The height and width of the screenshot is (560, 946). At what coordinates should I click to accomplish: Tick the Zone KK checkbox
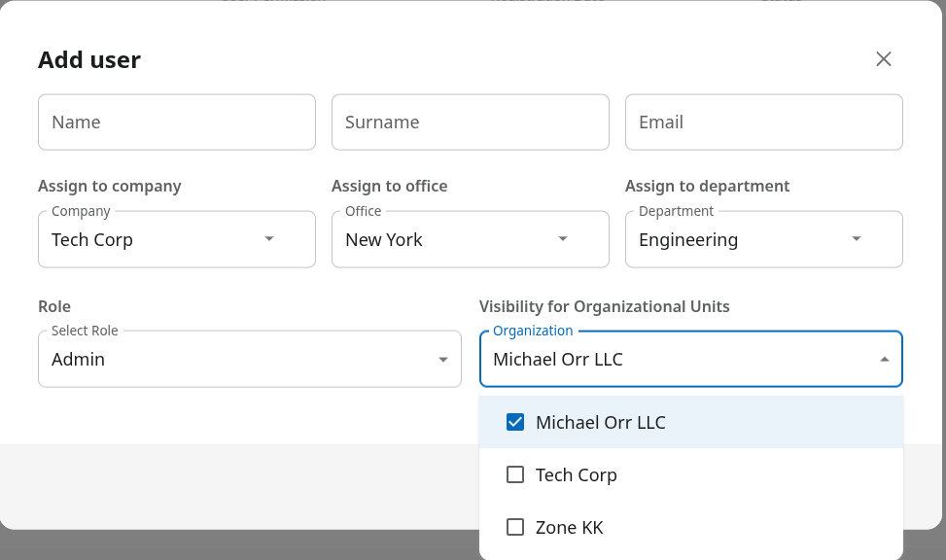[x=515, y=528]
